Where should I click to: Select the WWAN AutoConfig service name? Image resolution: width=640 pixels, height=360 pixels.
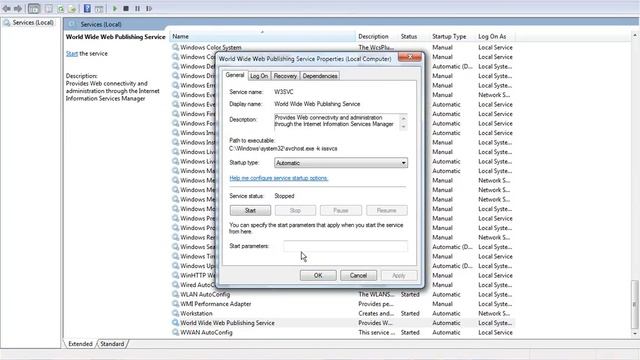pyautogui.click(x=206, y=332)
